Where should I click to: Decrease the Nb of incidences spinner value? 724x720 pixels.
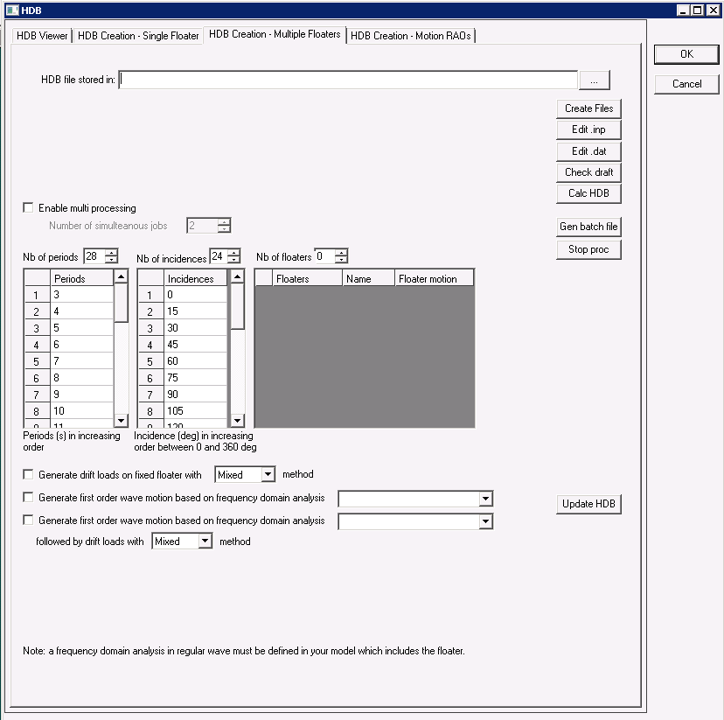point(233,260)
